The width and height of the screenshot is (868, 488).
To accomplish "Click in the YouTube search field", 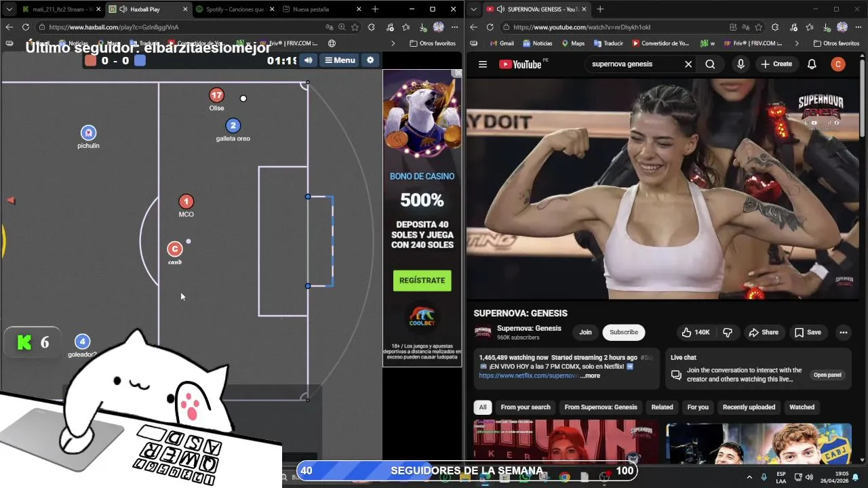I will (x=634, y=64).
